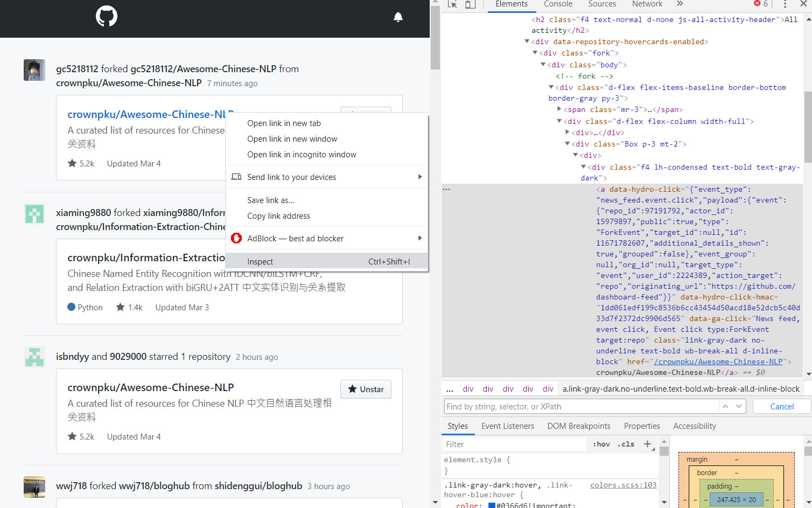Choose Inspect from context menu
The width and height of the screenshot is (812, 508).
pyautogui.click(x=327, y=261)
